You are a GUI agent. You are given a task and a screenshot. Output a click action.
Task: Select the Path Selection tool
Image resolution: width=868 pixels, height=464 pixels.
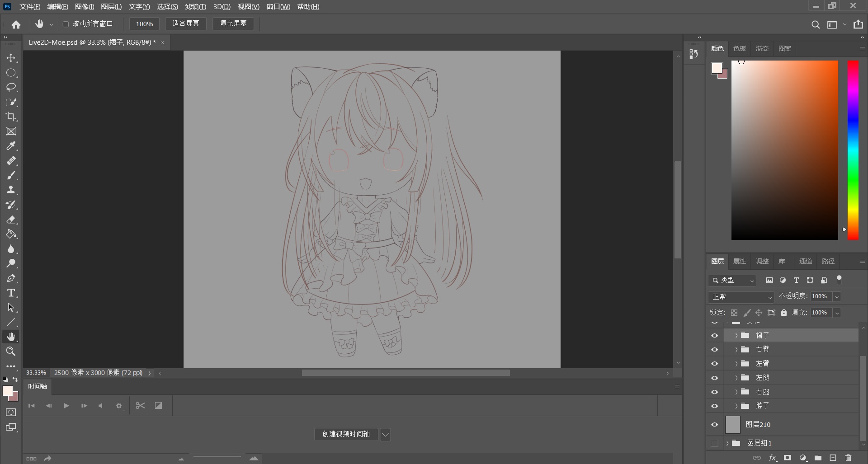click(x=11, y=308)
